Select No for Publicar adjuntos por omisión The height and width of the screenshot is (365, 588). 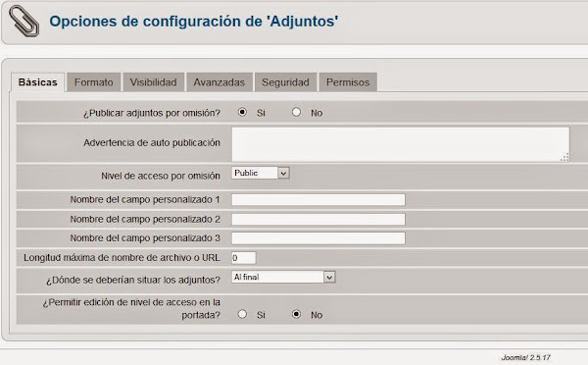[x=296, y=112]
